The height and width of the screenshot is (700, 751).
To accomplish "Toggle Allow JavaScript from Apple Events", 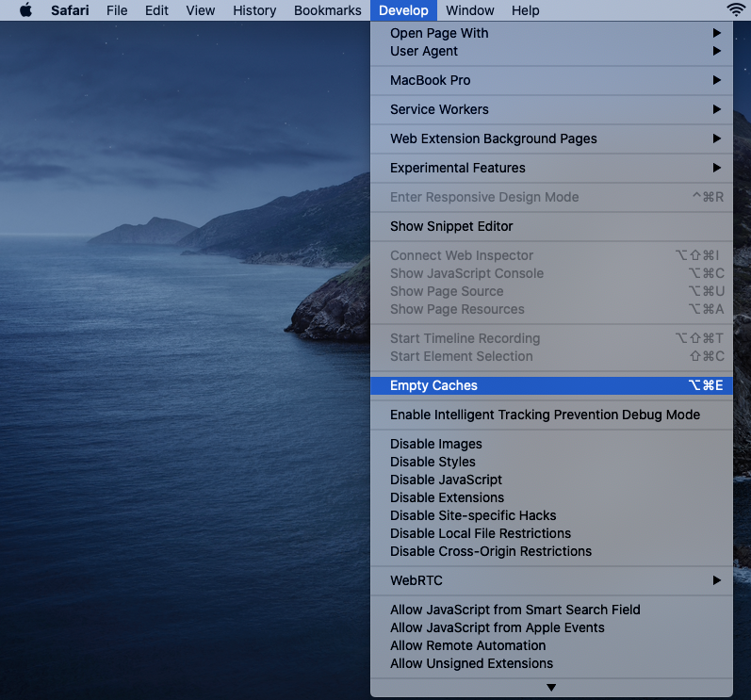I will pyautogui.click(x=551, y=627).
